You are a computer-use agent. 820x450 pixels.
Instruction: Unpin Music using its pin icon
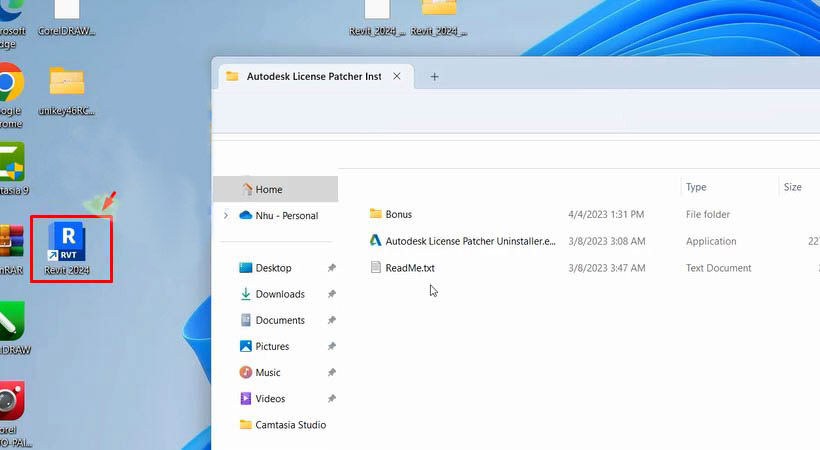click(x=332, y=373)
